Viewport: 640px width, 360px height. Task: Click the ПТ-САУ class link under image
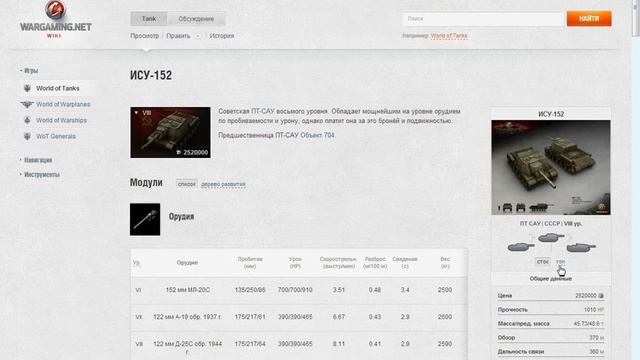pyautogui.click(x=530, y=224)
